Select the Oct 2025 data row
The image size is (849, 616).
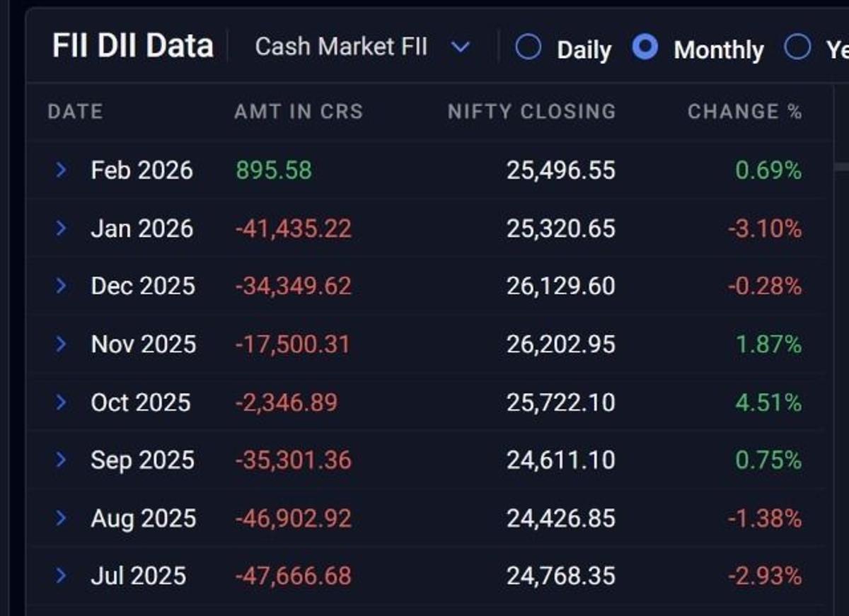point(424,402)
